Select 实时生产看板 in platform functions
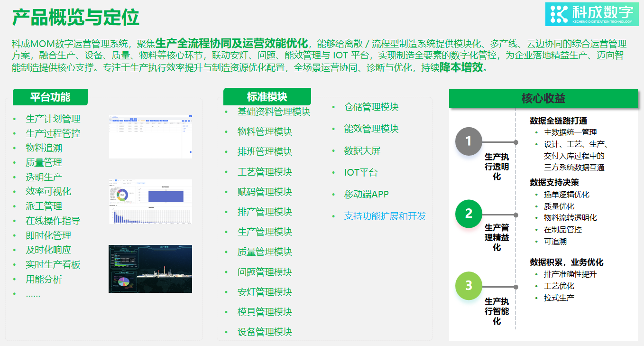Image resolution: width=644 pixels, height=346 pixels. point(53,265)
